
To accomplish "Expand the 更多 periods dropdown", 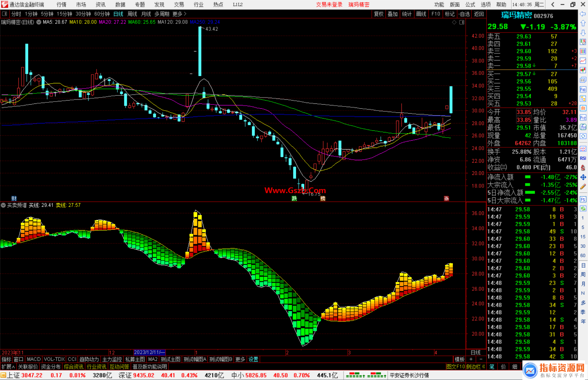I will coord(179,14).
